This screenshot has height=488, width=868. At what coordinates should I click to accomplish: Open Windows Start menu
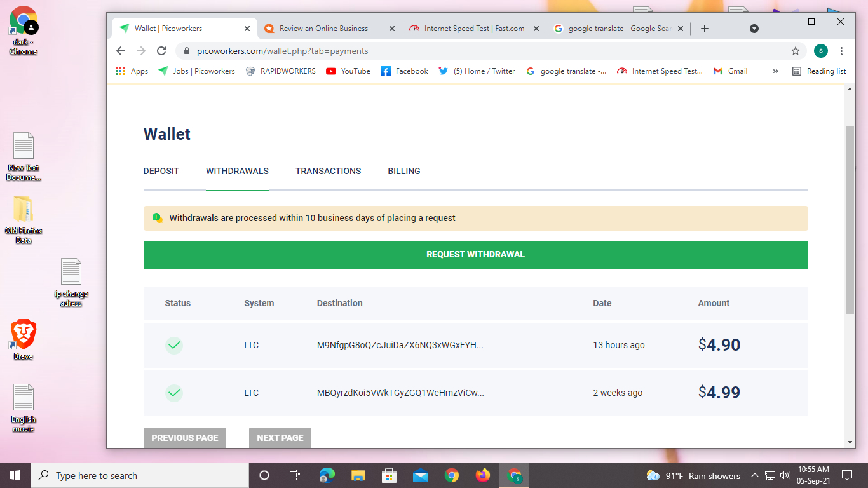pyautogui.click(x=15, y=475)
